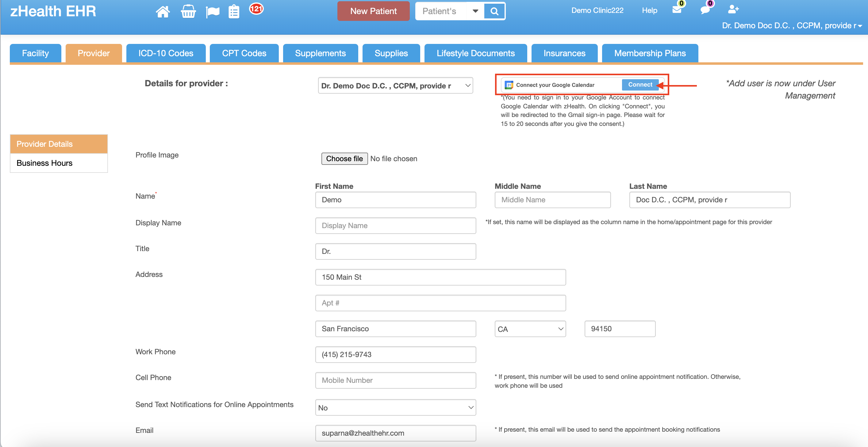Open the Supplements tab
The width and height of the screenshot is (868, 447).
pos(321,53)
